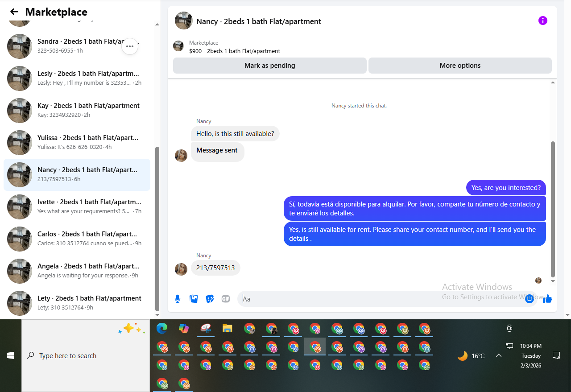Viewport: 571px width, 392px height.
Task: Click the chat scrollbar up arrow
Action: coord(553,83)
